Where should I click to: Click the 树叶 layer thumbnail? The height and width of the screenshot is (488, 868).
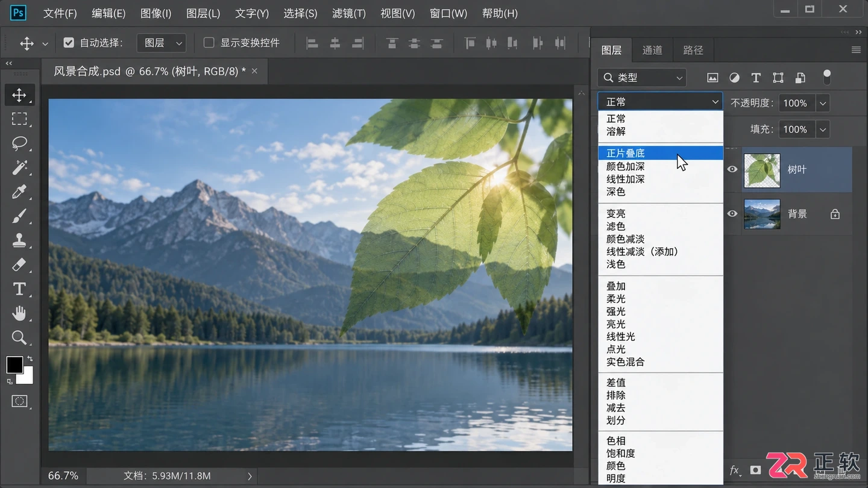(762, 170)
